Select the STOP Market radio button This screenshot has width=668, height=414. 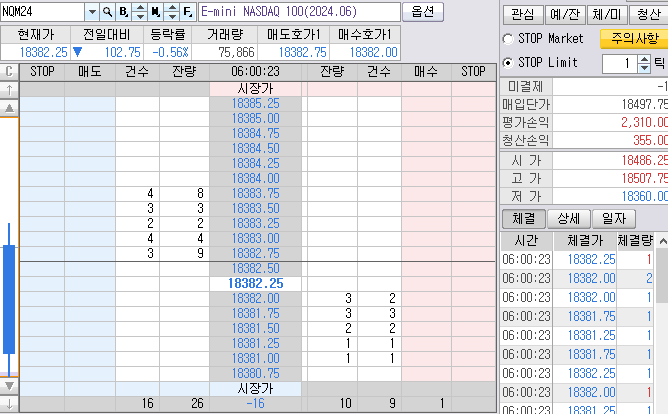tap(508, 39)
